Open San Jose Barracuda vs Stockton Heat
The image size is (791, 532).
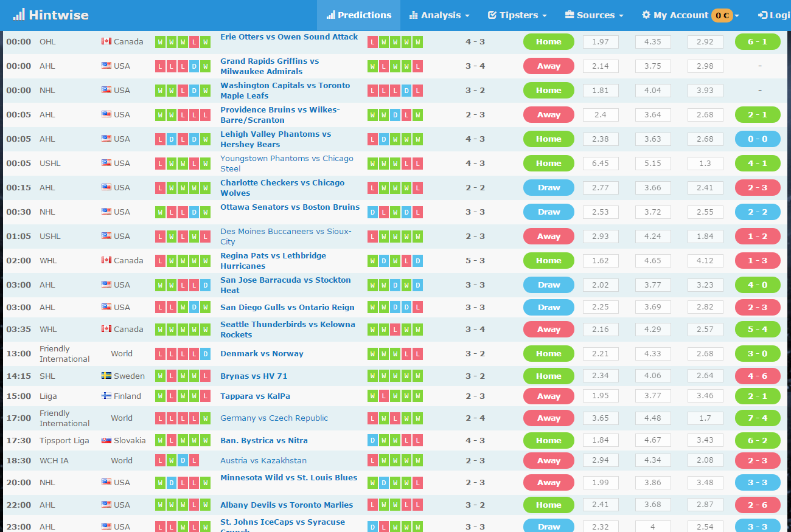[285, 285]
